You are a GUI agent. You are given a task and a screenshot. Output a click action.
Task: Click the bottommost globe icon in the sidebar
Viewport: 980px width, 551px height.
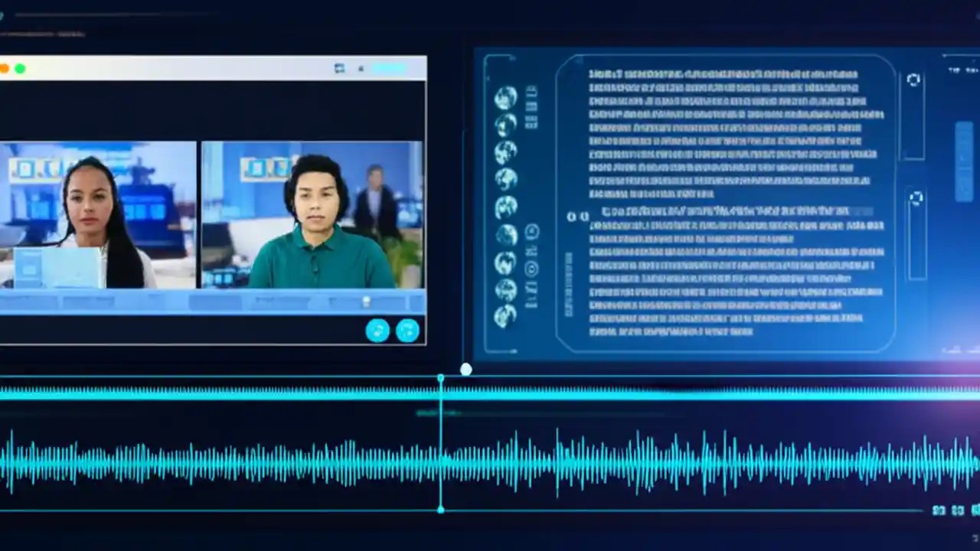click(x=506, y=314)
